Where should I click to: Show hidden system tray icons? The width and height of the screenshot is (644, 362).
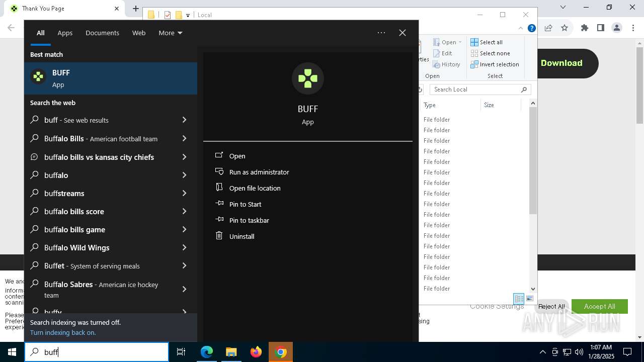point(542,352)
